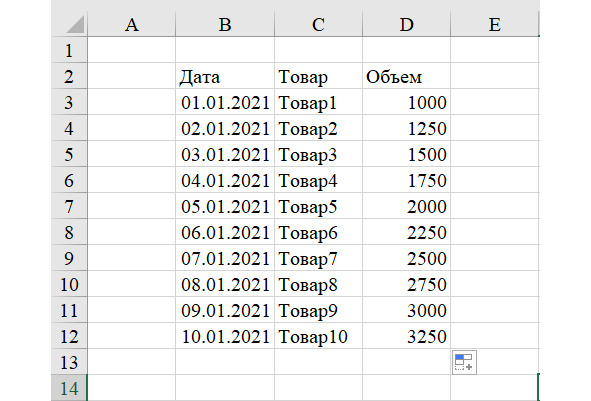Select row 14 header

click(x=69, y=388)
